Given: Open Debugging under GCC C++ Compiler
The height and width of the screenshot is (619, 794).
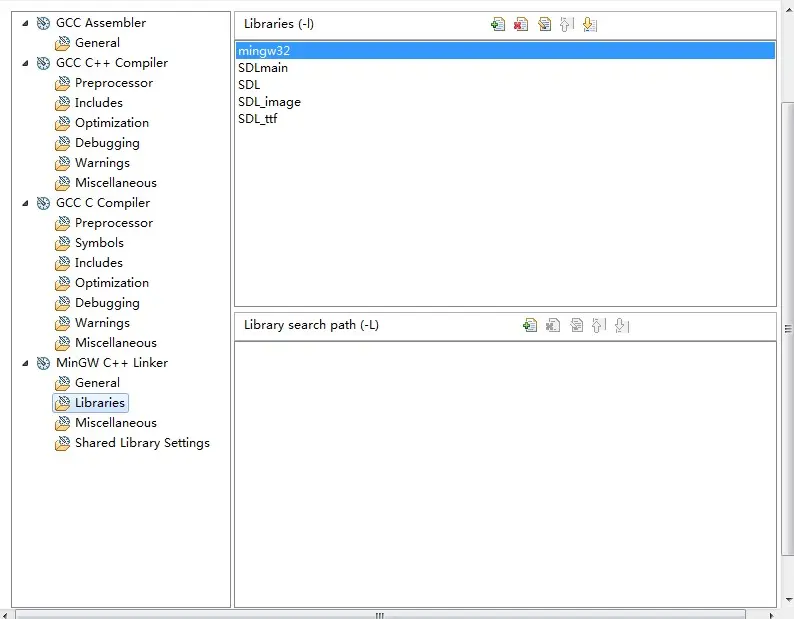Looking at the screenshot, I should (x=107, y=143).
